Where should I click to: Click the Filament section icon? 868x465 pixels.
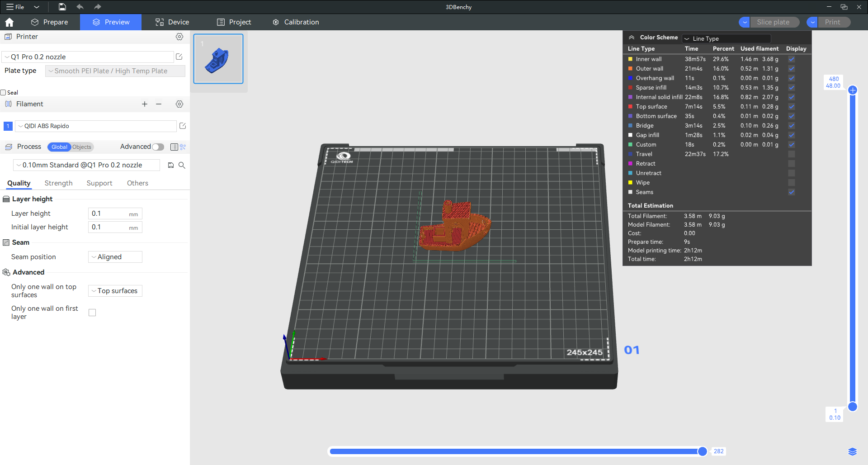tap(8, 104)
